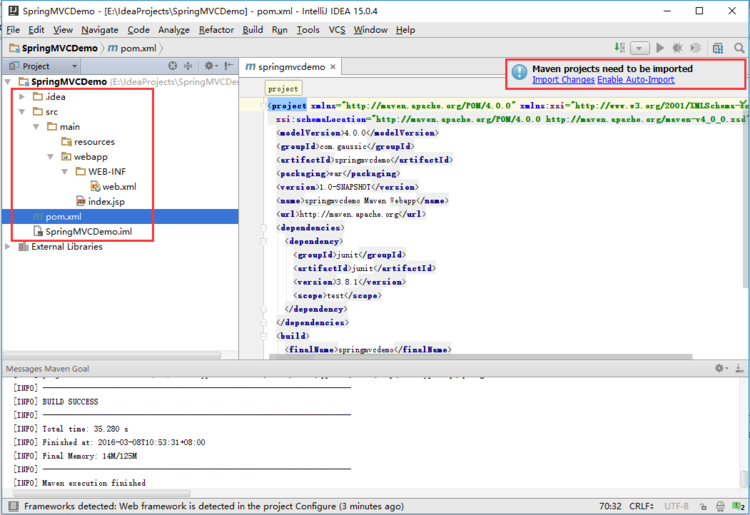Close the springmvcdemo editor tab
750x515 pixels.
[333, 67]
